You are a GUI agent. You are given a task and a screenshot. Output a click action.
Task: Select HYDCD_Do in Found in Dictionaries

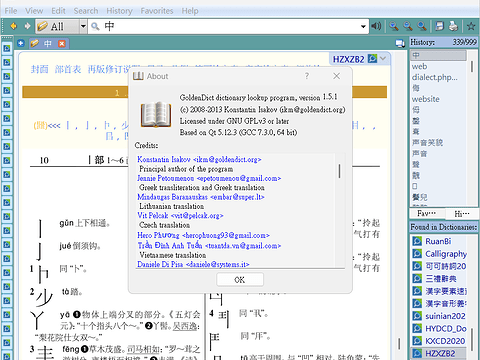pos(446,329)
